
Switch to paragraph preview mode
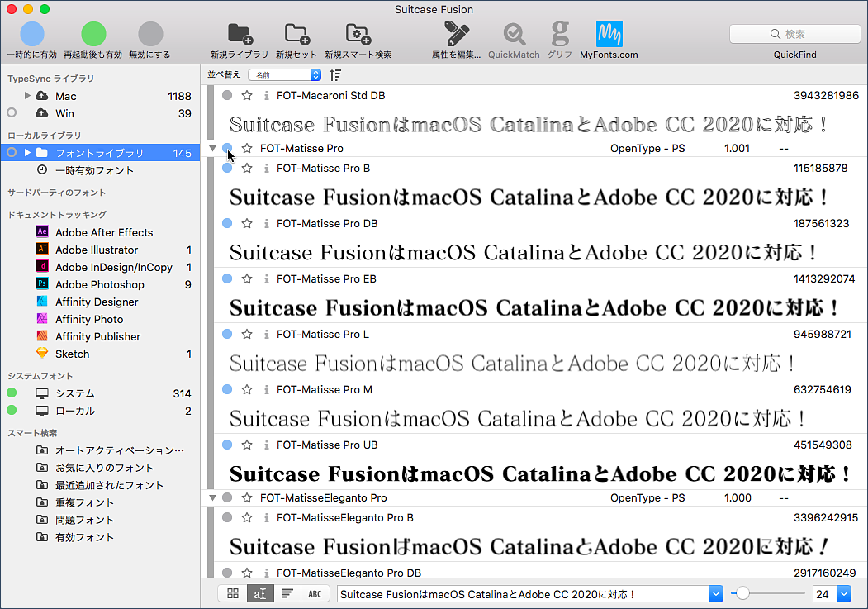[x=287, y=594]
